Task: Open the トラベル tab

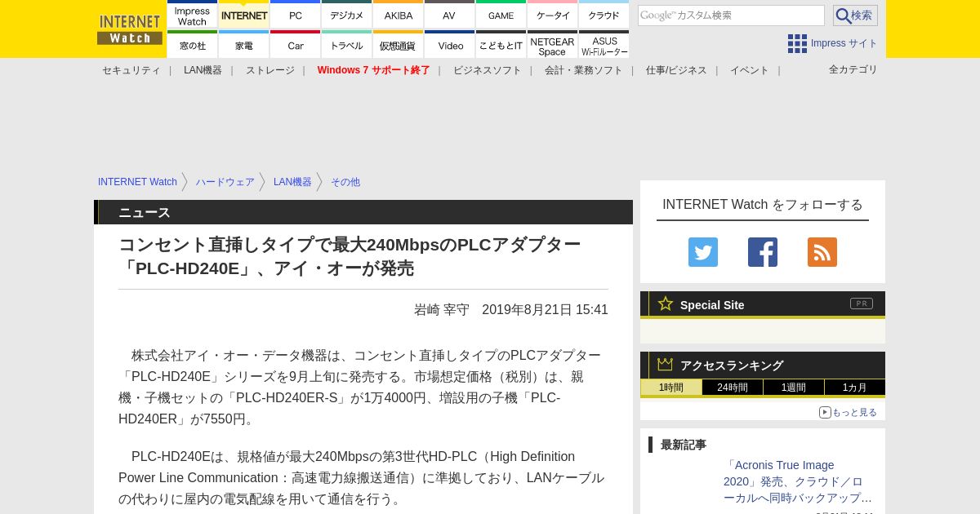Action: 347,44
